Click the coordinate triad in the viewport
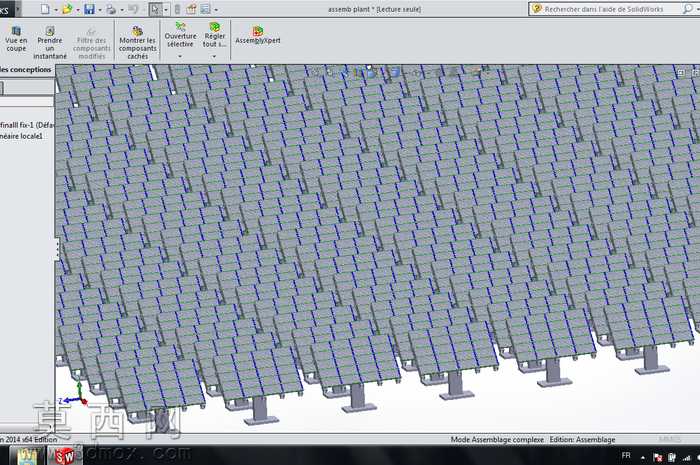 click(74, 395)
